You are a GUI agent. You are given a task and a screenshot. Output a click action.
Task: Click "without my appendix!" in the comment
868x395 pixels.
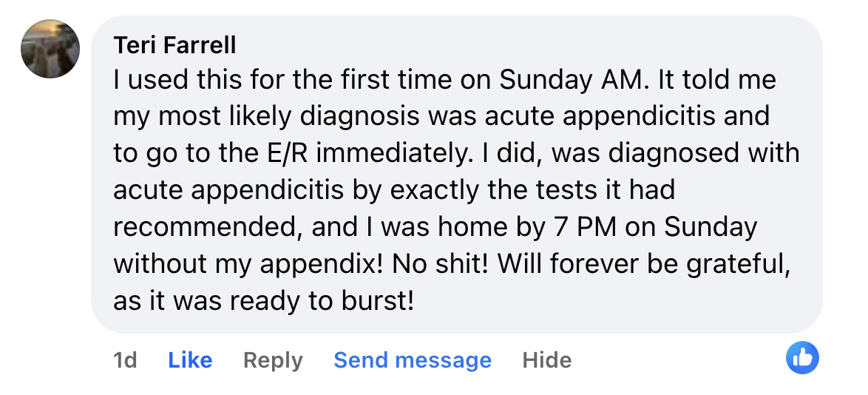248,264
